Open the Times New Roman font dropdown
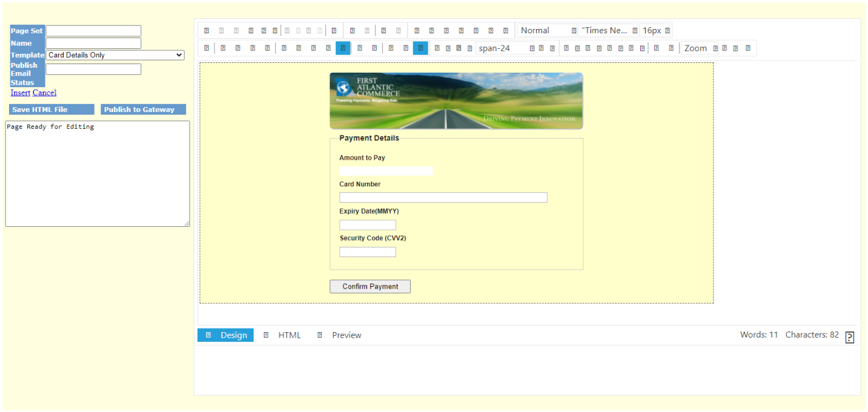868x412 pixels. [x=608, y=29]
